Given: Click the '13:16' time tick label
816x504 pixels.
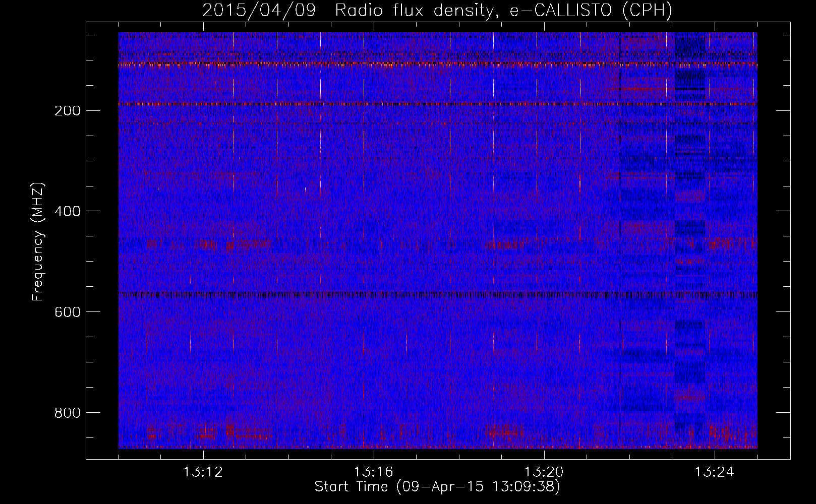Looking at the screenshot, I should click(374, 472).
